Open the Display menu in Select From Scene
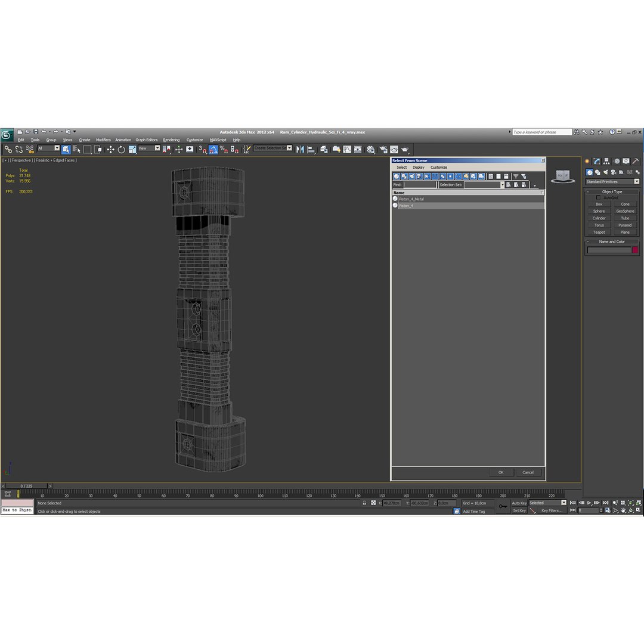The image size is (644, 644). point(419,168)
